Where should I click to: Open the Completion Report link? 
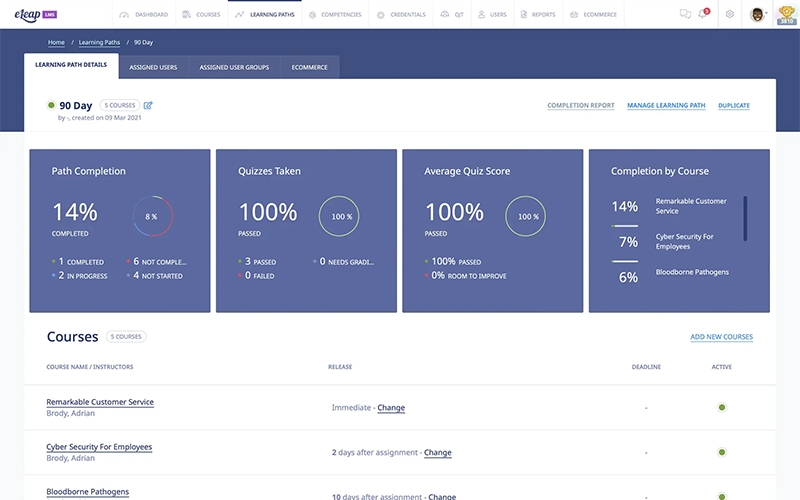pos(580,105)
